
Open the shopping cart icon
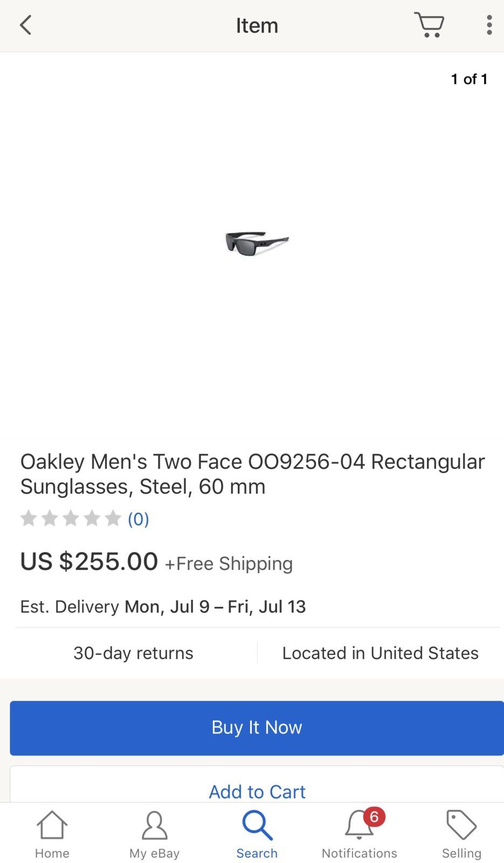(429, 25)
